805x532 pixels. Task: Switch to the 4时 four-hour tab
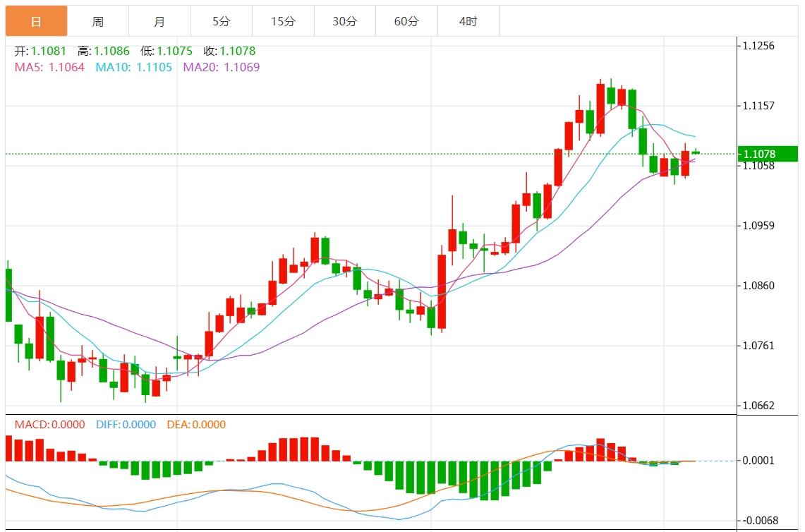tap(468, 21)
